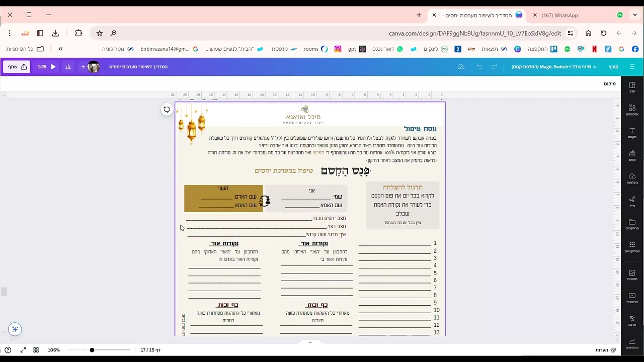Expand the hidden bookmarks chevron
This screenshot has width=644, height=362.
[x=60, y=49]
